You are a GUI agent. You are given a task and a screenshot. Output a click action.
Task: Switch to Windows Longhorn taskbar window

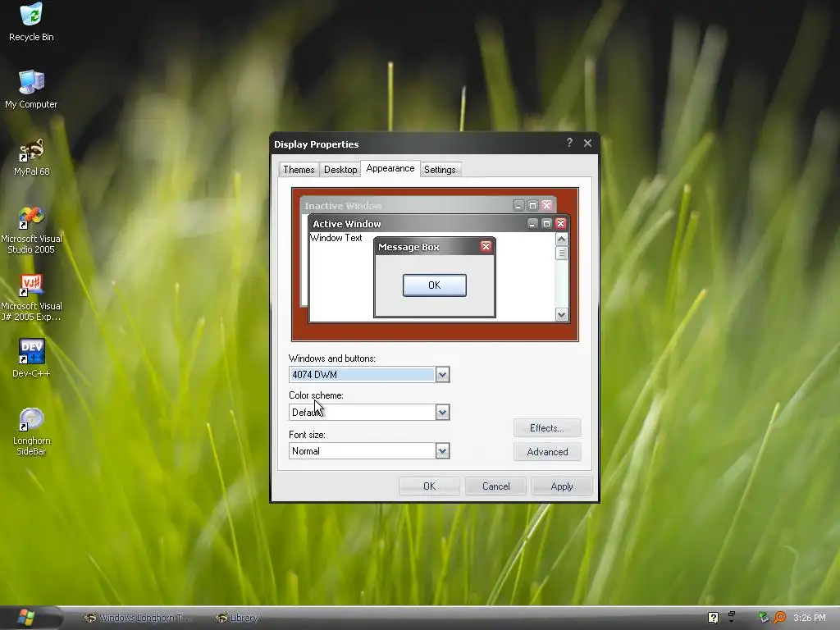[x=138, y=618]
